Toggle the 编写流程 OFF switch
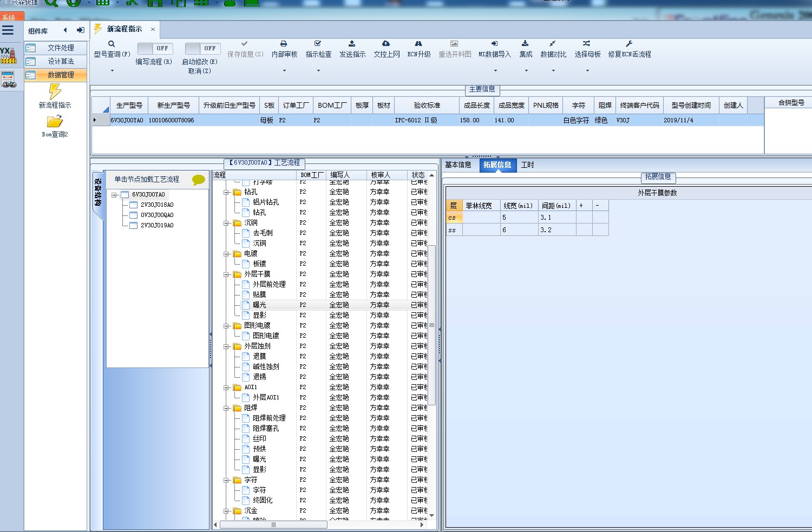Image resolution: width=812 pixels, height=532 pixels. click(x=155, y=48)
